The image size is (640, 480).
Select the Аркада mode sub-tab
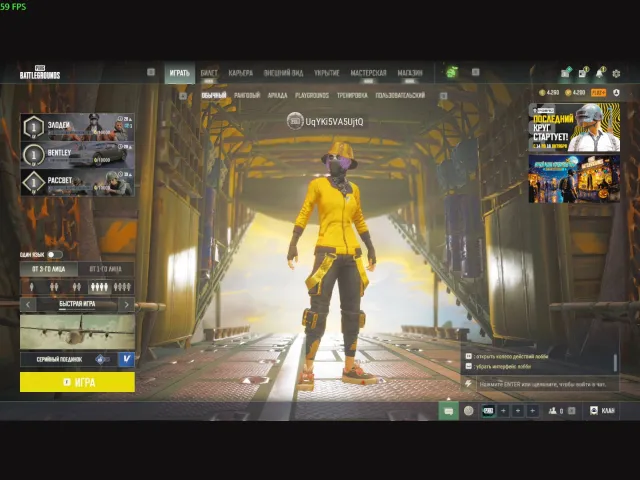click(x=278, y=96)
